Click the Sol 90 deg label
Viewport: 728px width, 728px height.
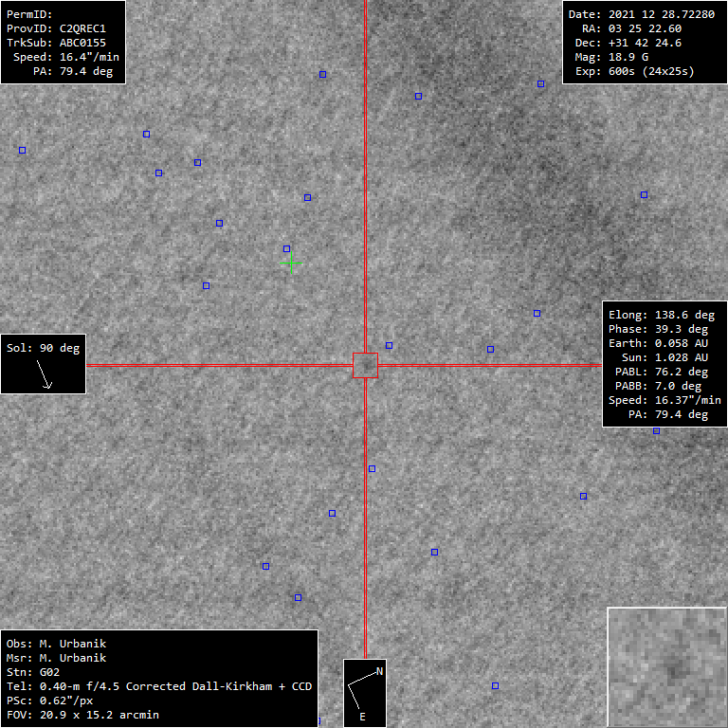click(x=44, y=348)
